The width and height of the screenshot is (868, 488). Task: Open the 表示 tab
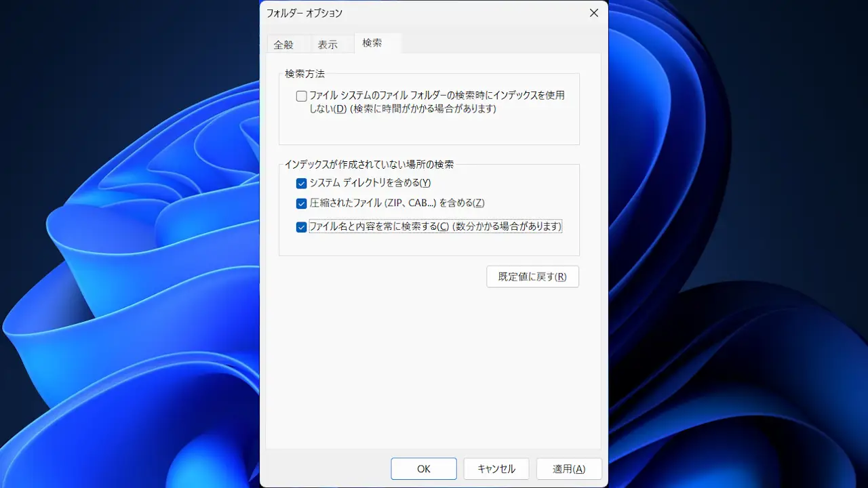tap(328, 45)
